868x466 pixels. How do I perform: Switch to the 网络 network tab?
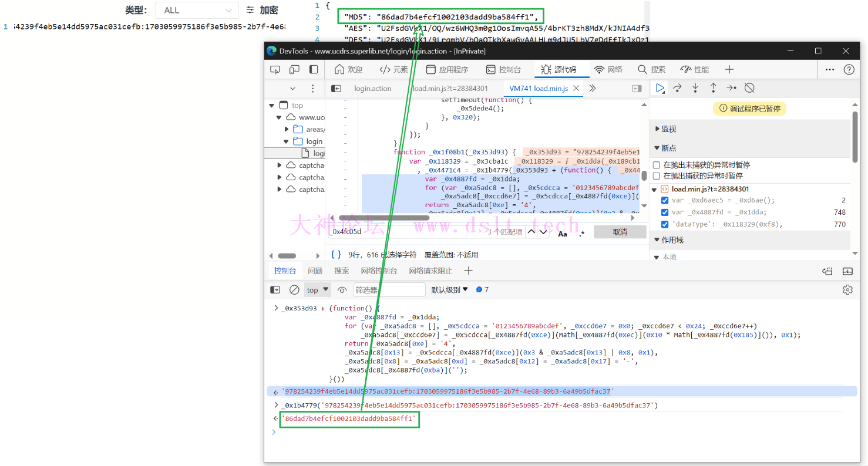coord(608,70)
